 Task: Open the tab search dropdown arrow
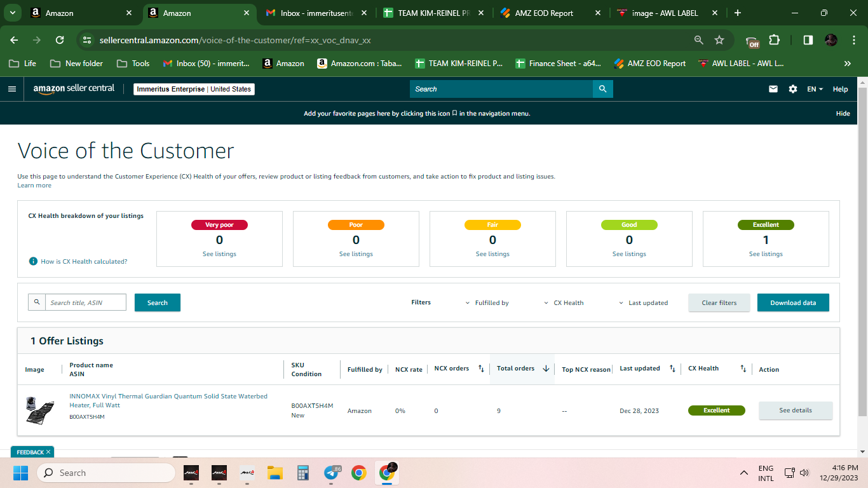[x=13, y=13]
